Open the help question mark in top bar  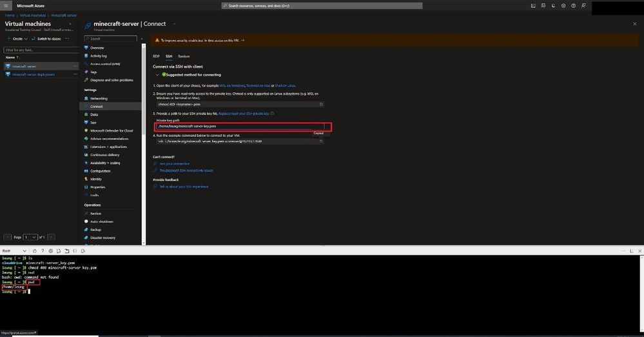(573, 6)
